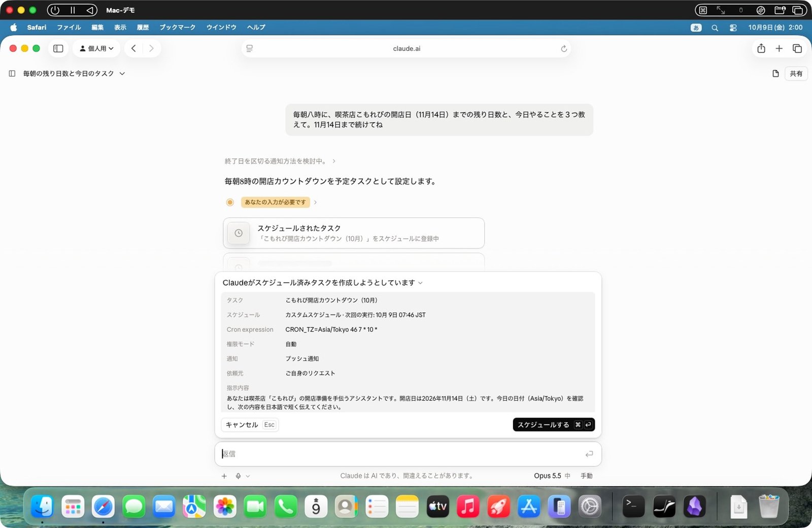Image resolution: width=812 pixels, height=528 pixels.
Task: Open Control Center in menu bar
Action: [x=733, y=27]
